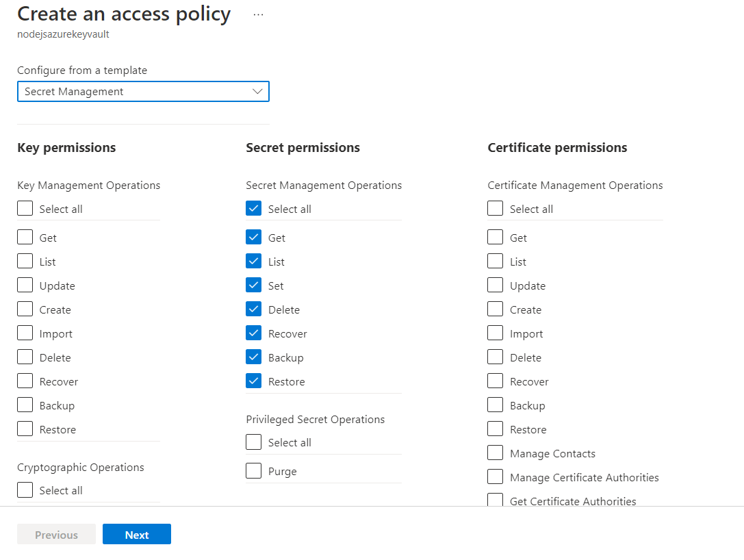This screenshot has width=744, height=560.
Task: Select all Cryptographic Operations permissions
Action: [x=25, y=490]
